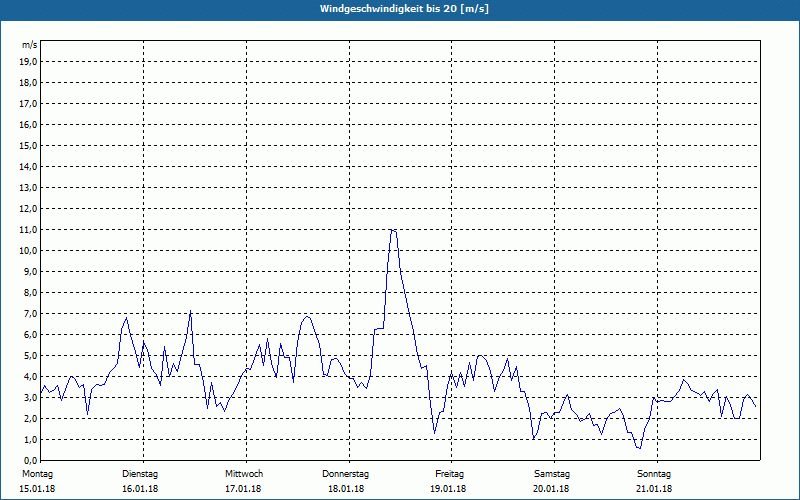The image size is (800, 500).
Task: Click the 3,0 axis value
Action: 31,397
